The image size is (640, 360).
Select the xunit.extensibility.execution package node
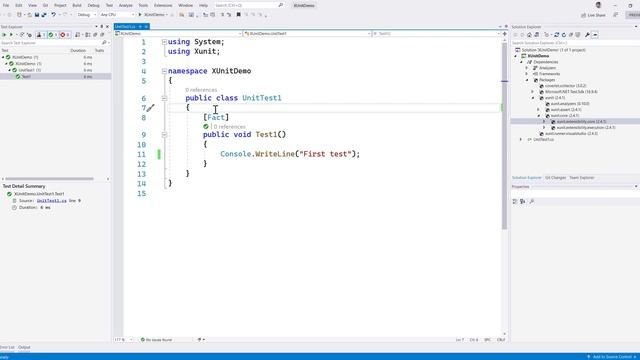click(x=586, y=127)
